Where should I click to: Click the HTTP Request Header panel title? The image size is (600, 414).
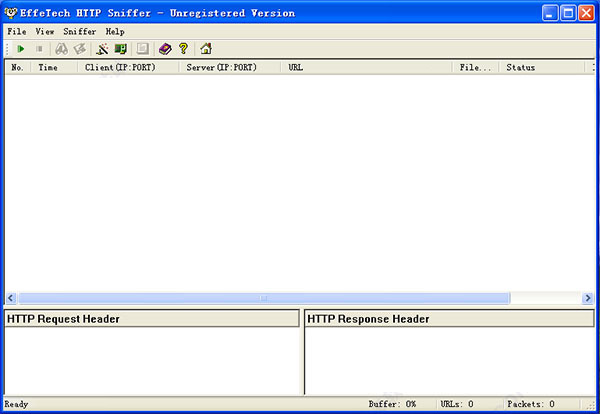coord(152,319)
